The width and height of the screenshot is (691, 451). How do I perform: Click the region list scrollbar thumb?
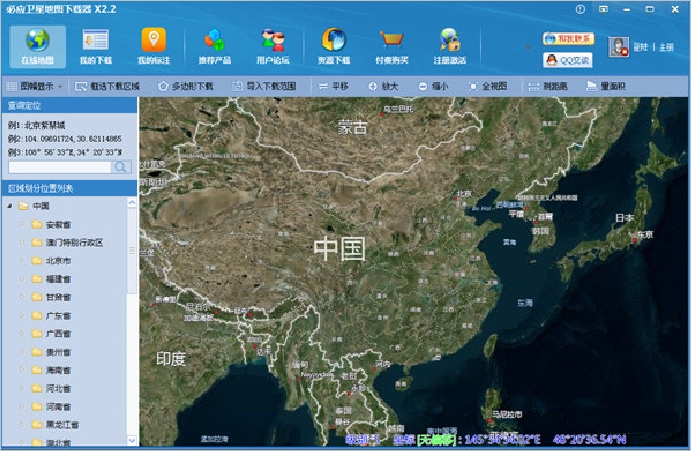click(132, 250)
